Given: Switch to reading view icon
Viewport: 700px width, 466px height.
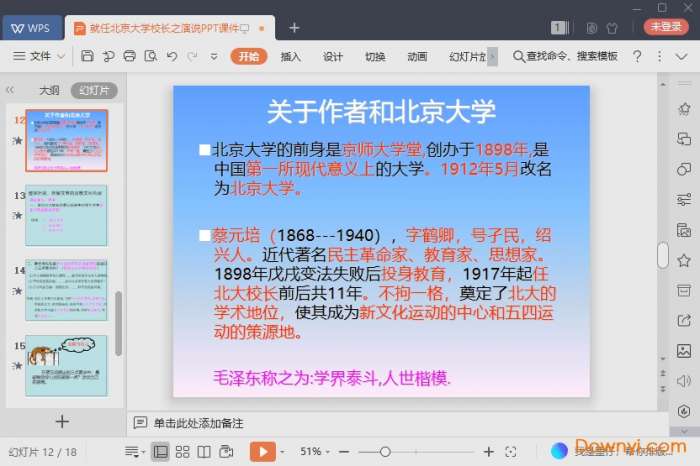Looking at the screenshot, I should (x=204, y=452).
